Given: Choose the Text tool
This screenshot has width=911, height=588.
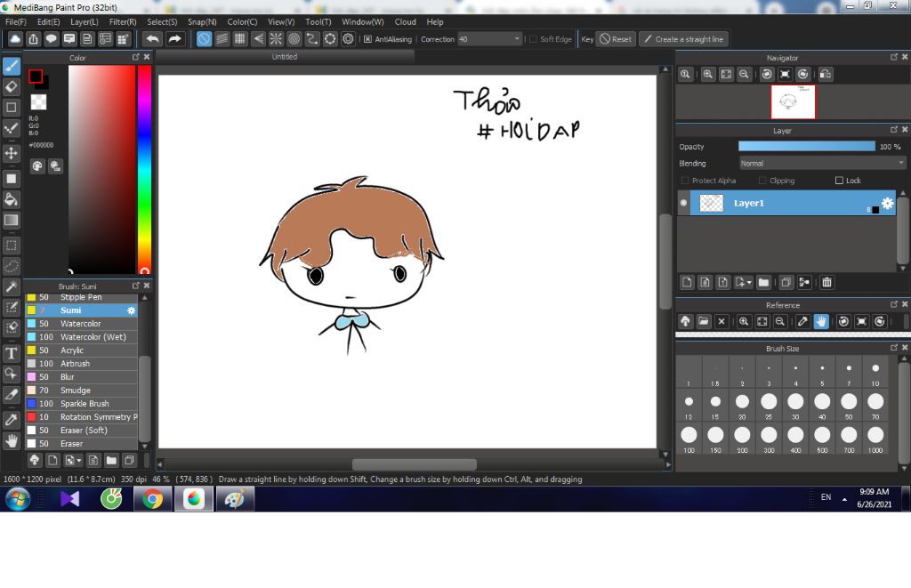Looking at the screenshot, I should click(11, 353).
